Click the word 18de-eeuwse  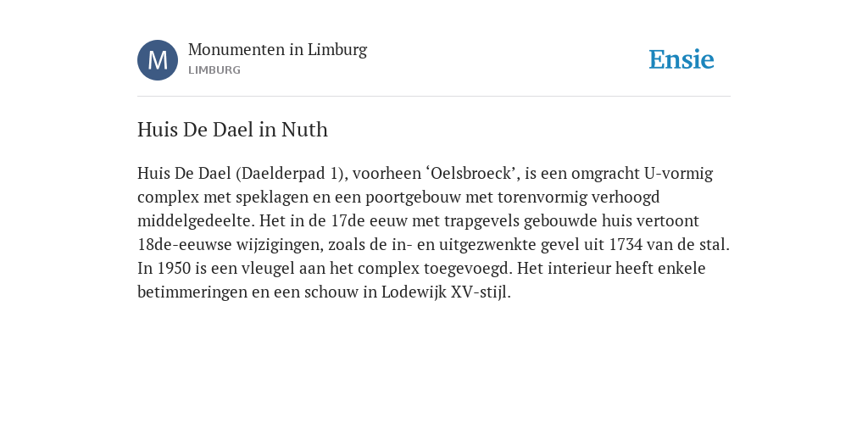click(x=185, y=244)
